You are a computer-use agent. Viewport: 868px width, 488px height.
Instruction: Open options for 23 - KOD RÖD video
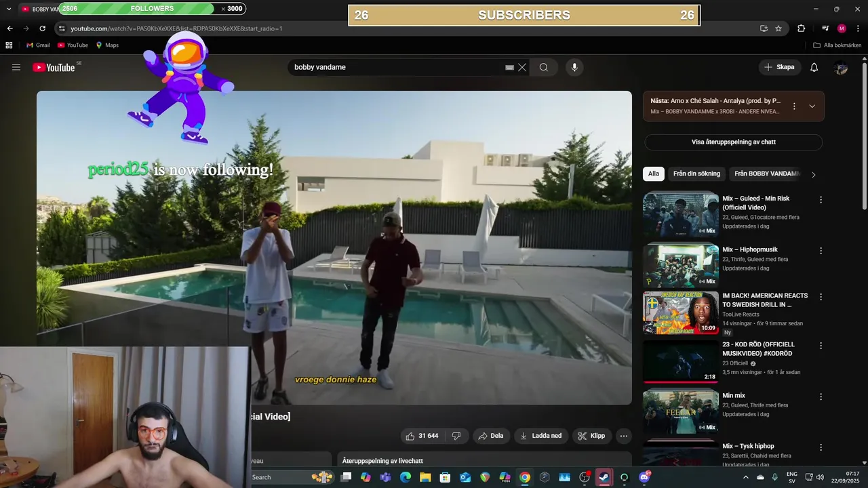(x=821, y=346)
